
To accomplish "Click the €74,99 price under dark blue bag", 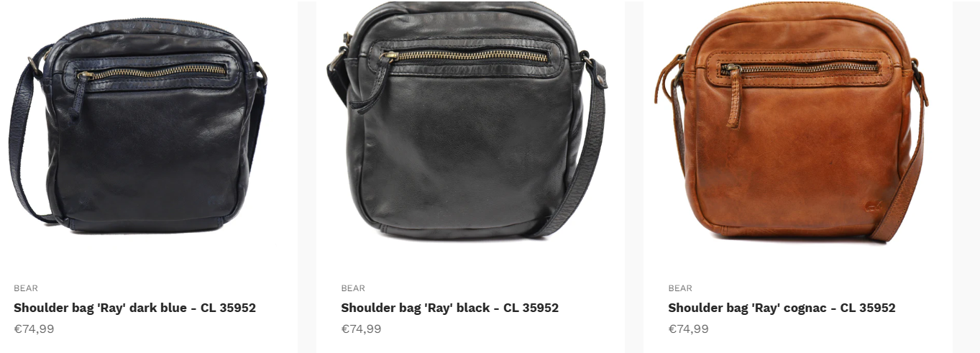I will [x=34, y=329].
